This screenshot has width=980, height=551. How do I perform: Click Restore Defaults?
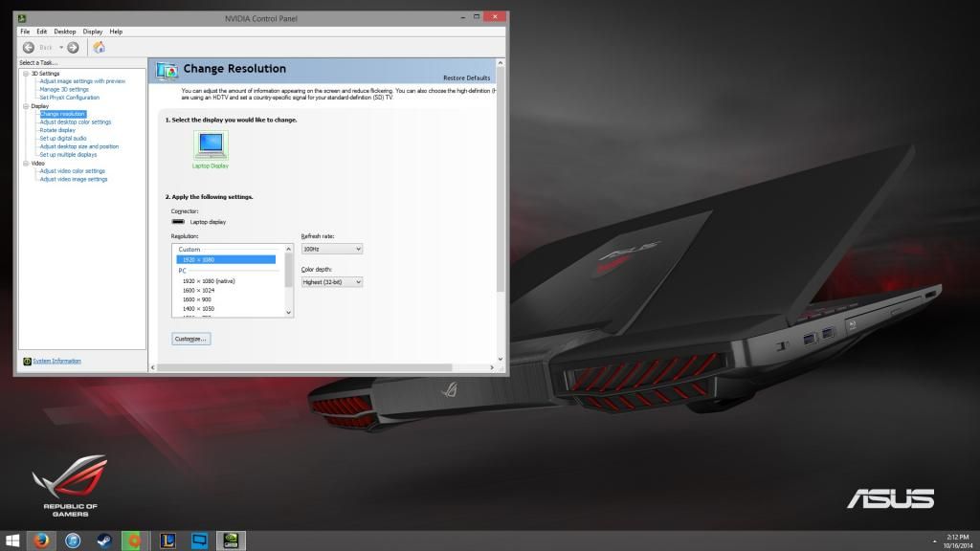466,78
